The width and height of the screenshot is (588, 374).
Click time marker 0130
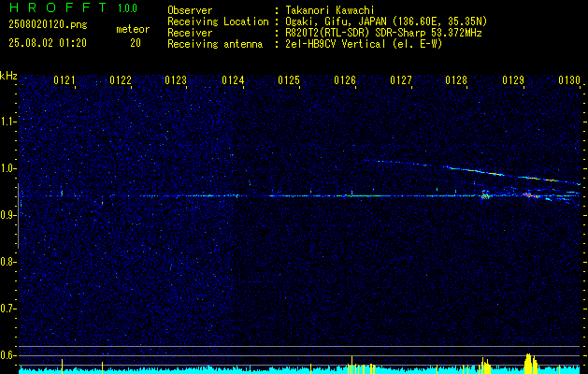pos(569,80)
